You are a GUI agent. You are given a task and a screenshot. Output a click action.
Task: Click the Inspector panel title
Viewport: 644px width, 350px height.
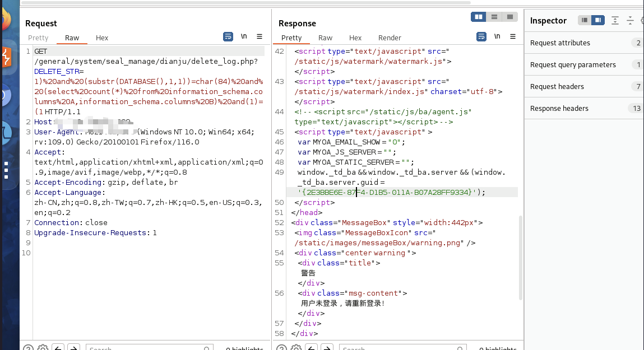click(548, 21)
